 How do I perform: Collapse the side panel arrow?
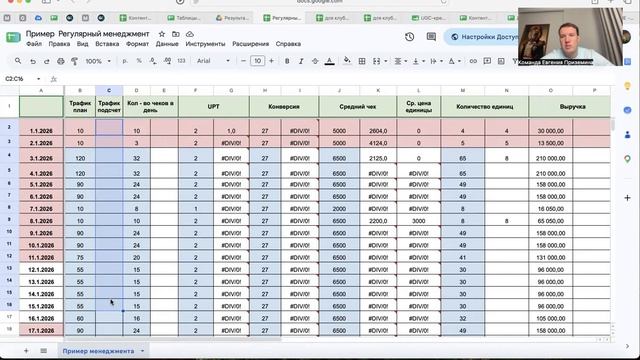pyautogui.click(x=627, y=347)
